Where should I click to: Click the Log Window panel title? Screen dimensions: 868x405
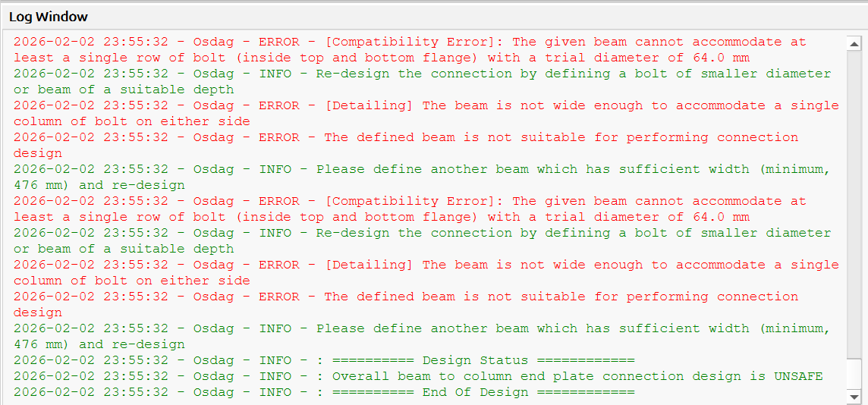pos(49,17)
